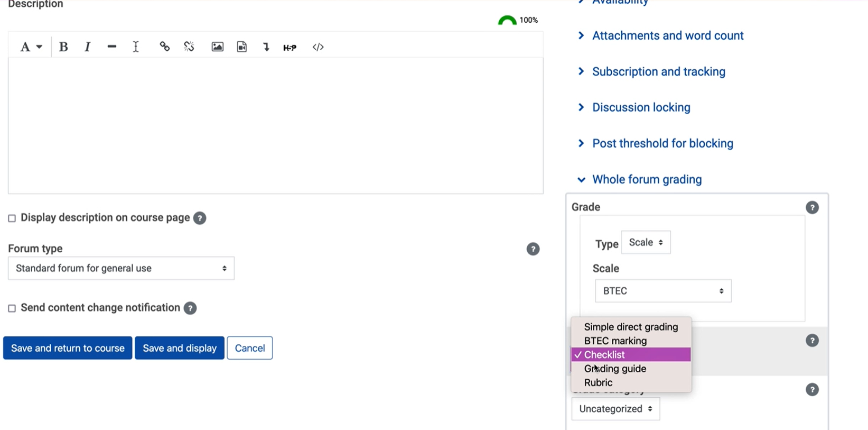Open help icon next to Grade

tap(813, 207)
